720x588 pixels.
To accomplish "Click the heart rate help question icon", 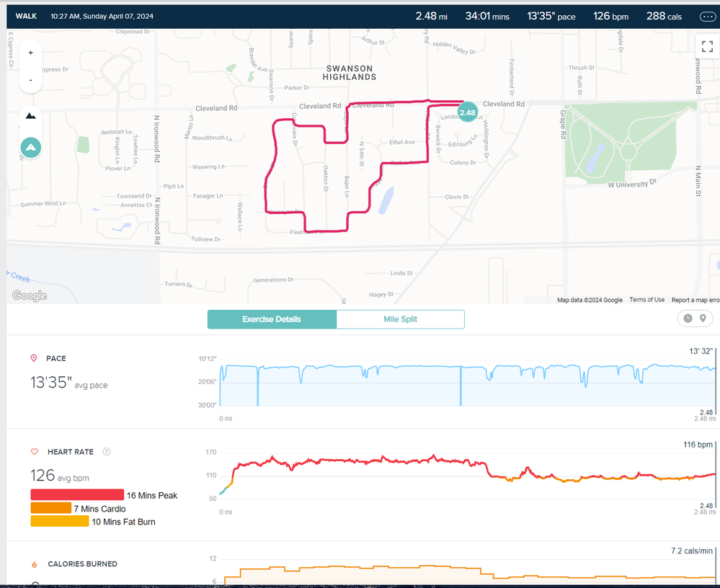I will [x=107, y=452].
